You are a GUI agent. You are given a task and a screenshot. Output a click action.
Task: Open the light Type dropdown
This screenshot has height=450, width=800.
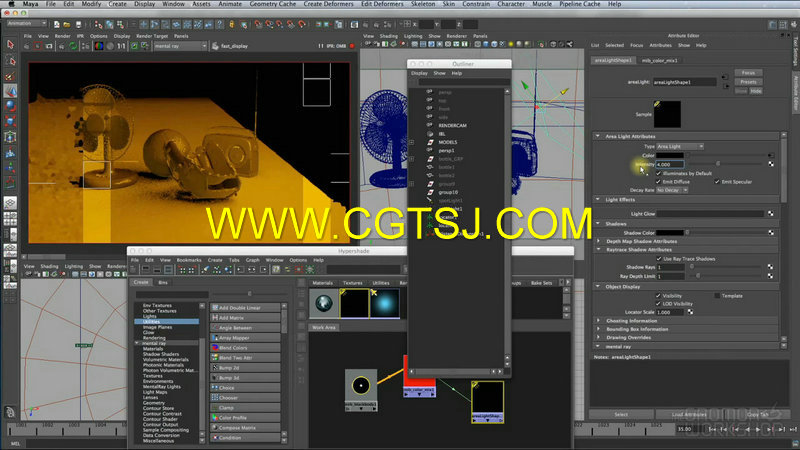[680, 146]
